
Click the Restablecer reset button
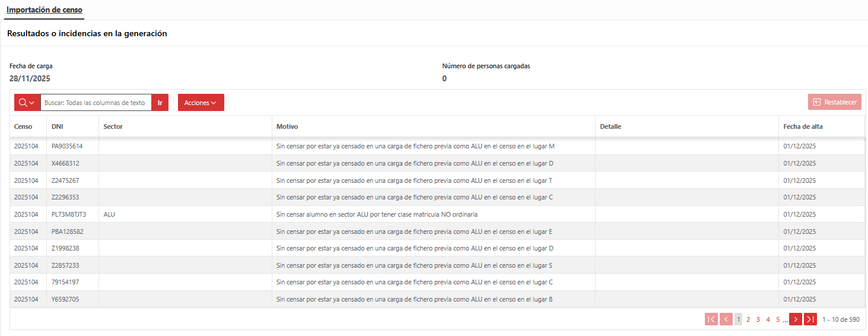tap(835, 102)
